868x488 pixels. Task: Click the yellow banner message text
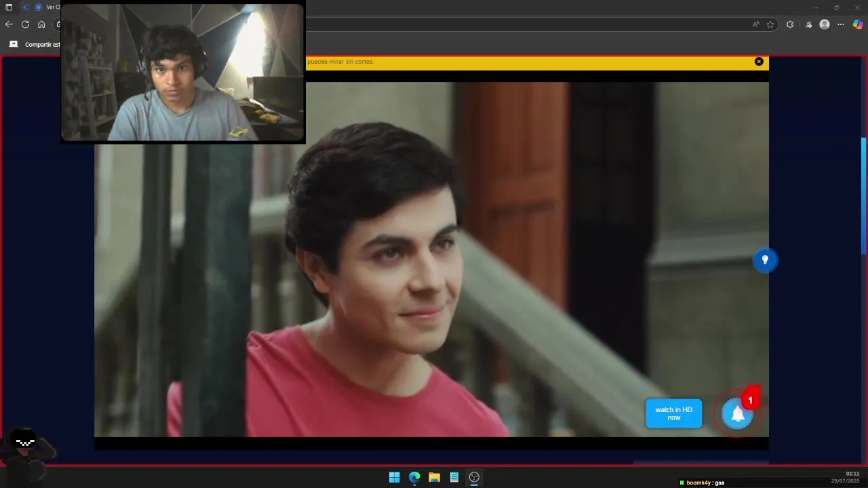340,62
